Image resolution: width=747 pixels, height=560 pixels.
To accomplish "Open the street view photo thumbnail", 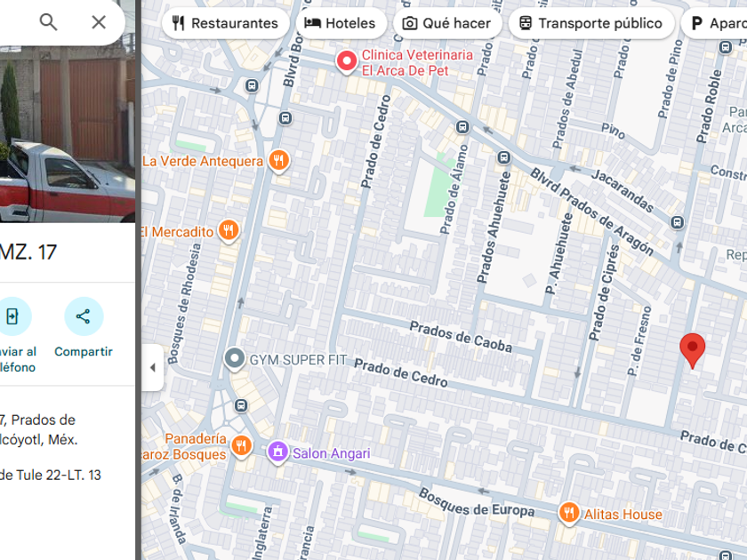I will tap(68, 134).
